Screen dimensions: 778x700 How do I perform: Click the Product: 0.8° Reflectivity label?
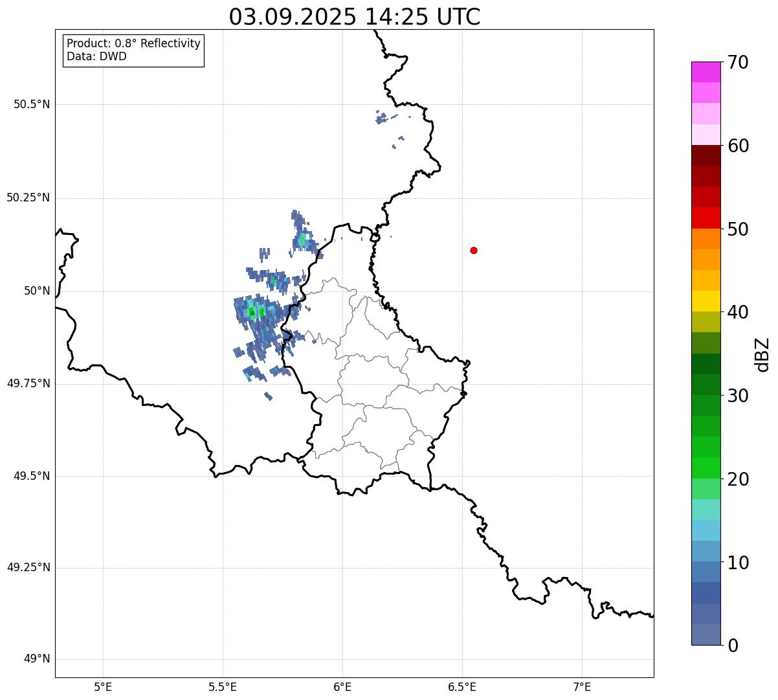tap(134, 43)
